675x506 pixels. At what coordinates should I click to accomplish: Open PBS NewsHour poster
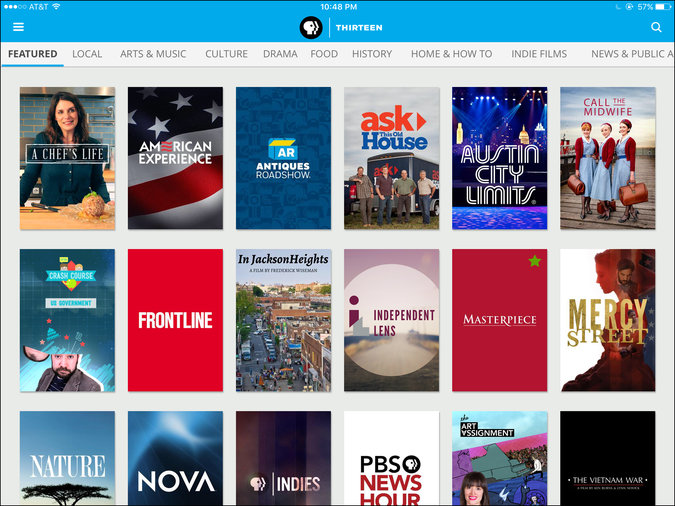(391, 458)
